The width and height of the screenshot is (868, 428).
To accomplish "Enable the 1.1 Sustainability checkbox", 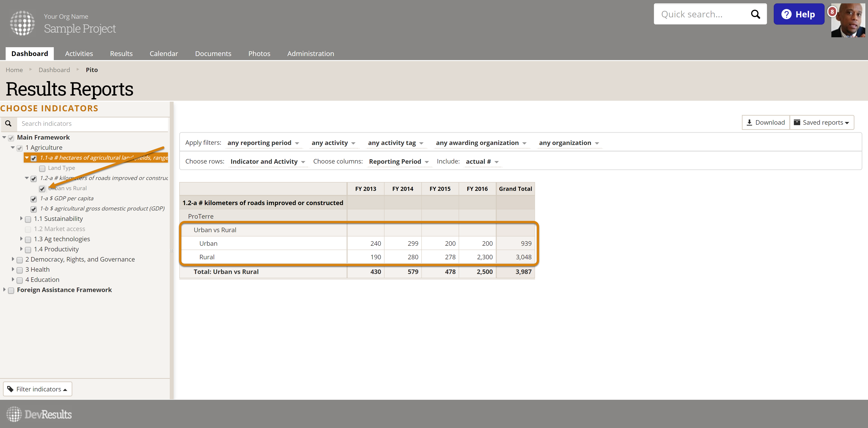I will coord(28,219).
